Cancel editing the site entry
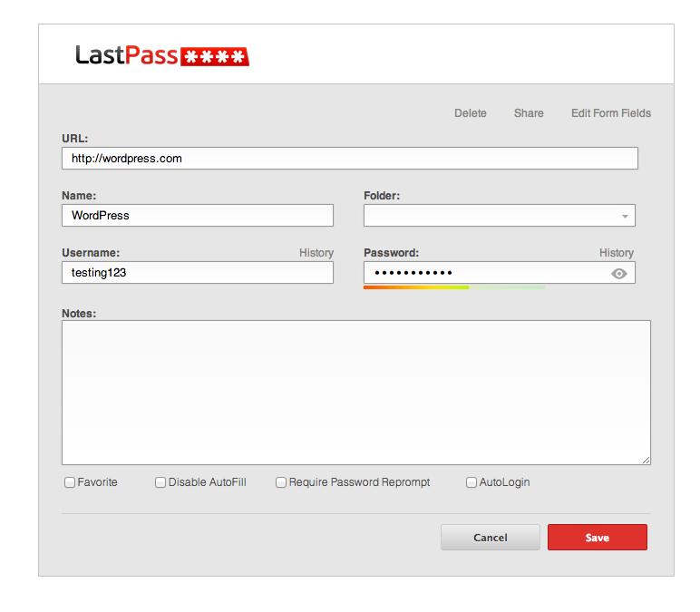Viewport: 700px width, 612px height. 490,538
